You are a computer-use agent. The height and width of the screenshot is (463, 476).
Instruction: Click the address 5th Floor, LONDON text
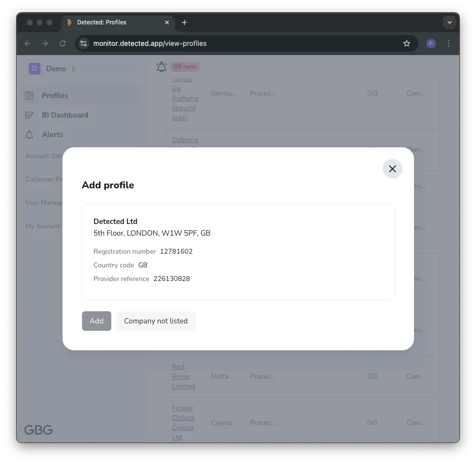click(x=152, y=233)
